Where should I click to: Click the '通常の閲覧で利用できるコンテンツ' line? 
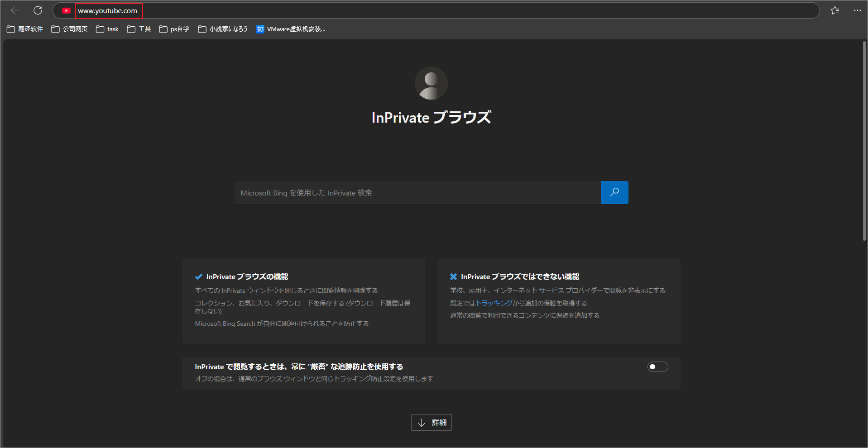(x=525, y=315)
